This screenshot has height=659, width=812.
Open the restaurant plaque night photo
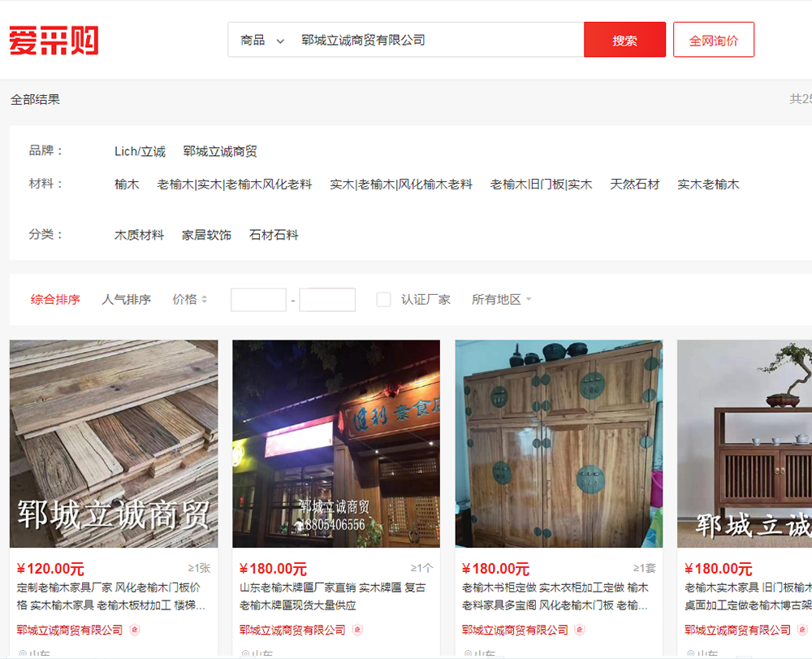pyautogui.click(x=336, y=444)
